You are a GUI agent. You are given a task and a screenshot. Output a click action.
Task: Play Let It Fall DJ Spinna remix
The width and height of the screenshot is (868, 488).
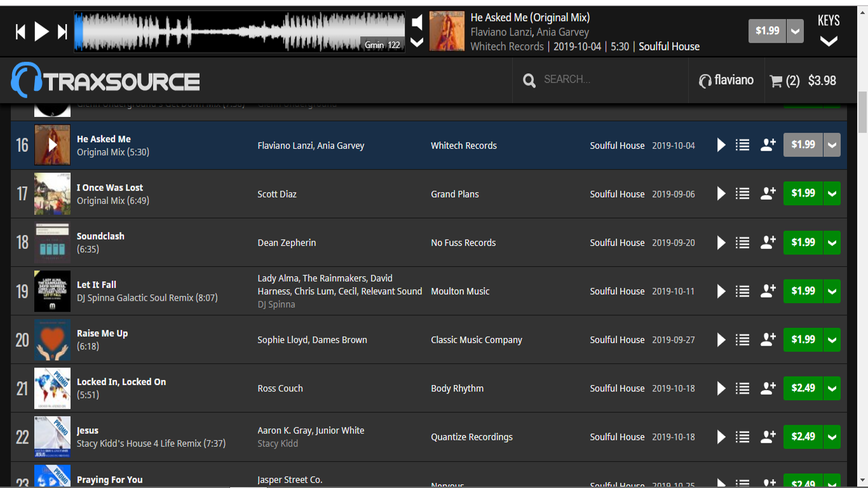click(x=721, y=291)
